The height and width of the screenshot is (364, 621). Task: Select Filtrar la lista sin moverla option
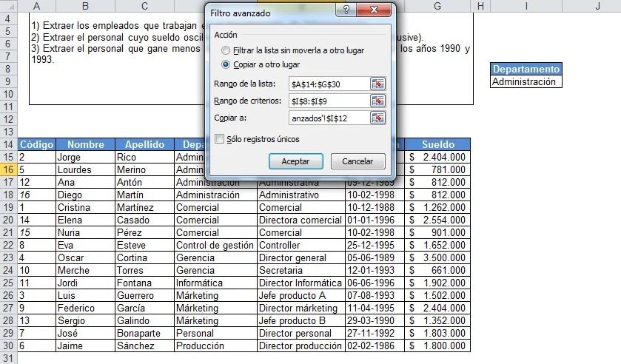tap(226, 50)
